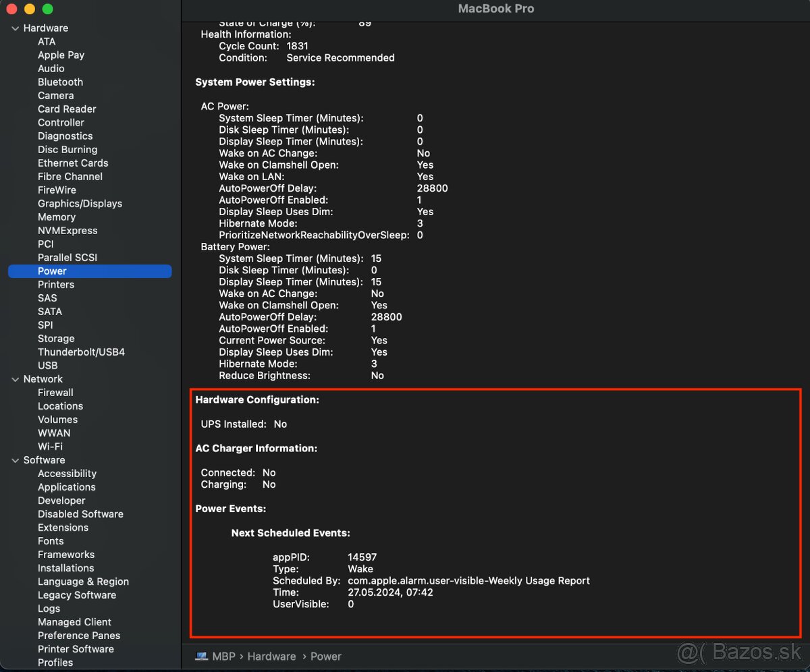This screenshot has height=672, width=810.
Task: Collapse the Hardware section disclosure arrow
Action: tap(16, 28)
